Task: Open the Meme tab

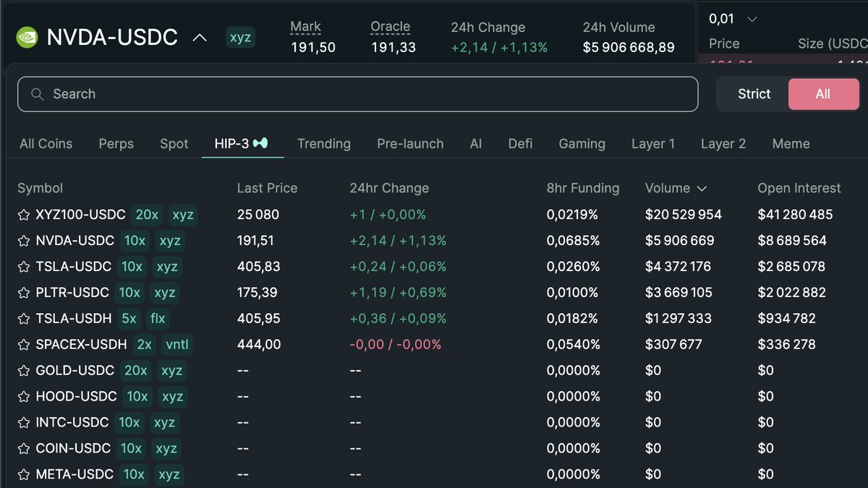Action: click(791, 144)
